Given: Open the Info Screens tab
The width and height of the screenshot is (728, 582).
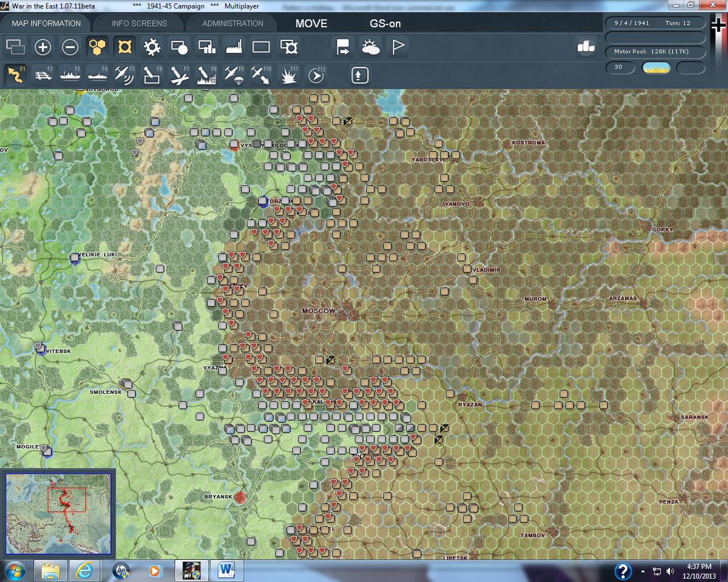Looking at the screenshot, I should (139, 23).
